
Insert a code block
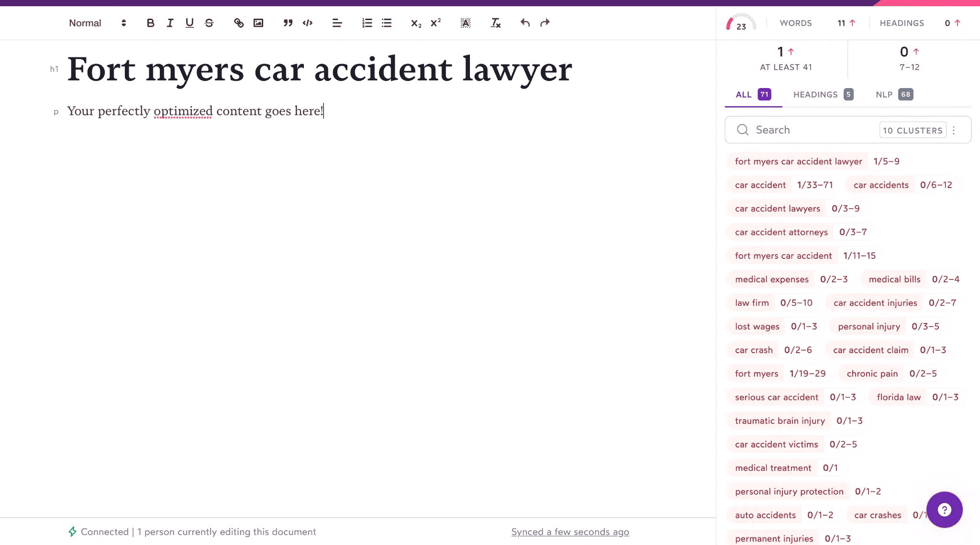[308, 23]
